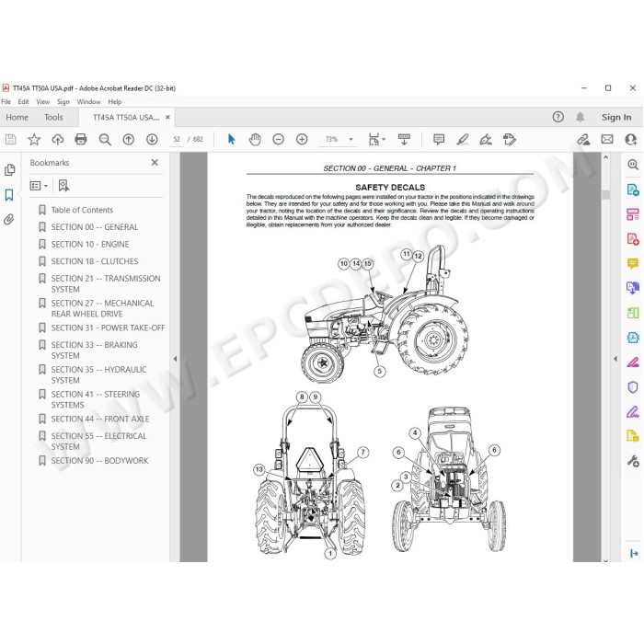644x644 pixels.
Task: Zoom in with the plus button
Action: tap(302, 140)
